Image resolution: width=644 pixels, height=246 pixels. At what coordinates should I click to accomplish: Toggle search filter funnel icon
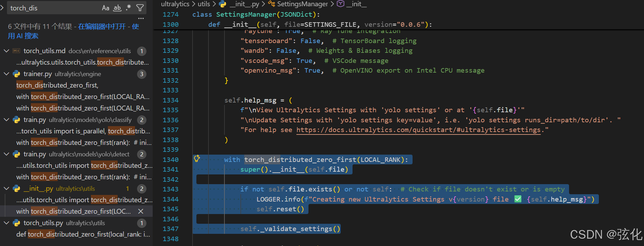pyautogui.click(x=140, y=8)
